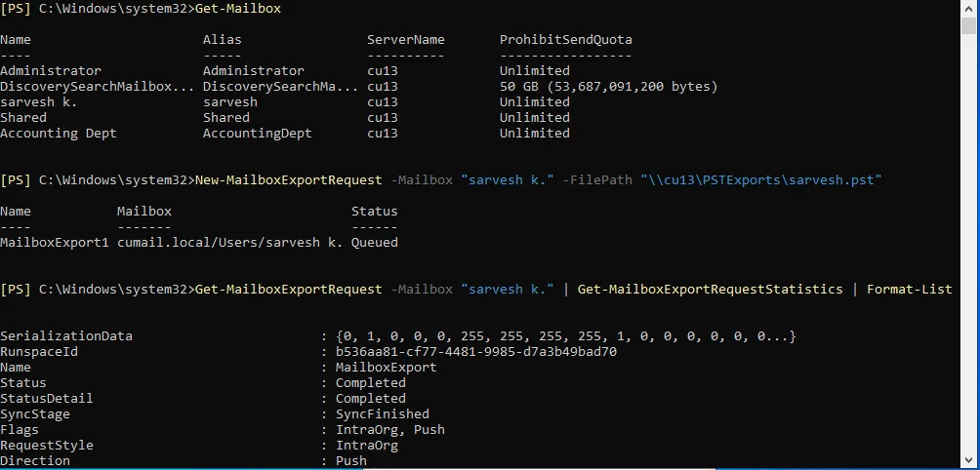Select the ServerName column header
This screenshot has width=980, height=470.
pos(405,40)
